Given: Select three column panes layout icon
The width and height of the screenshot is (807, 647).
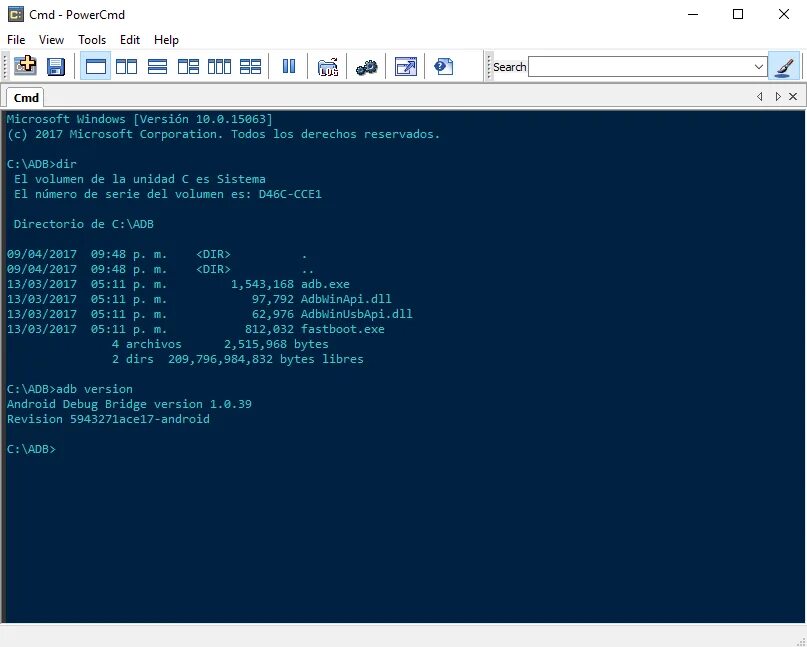Looking at the screenshot, I should click(x=219, y=66).
